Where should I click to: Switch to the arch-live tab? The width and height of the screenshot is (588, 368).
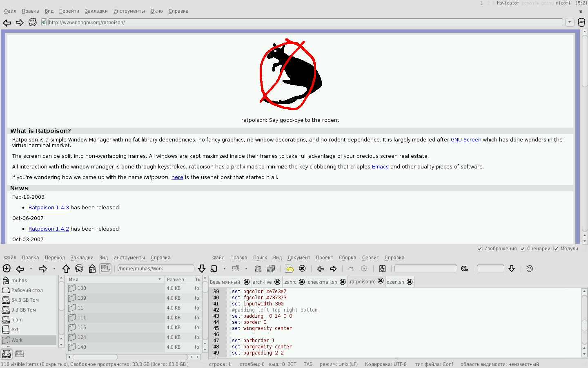[x=262, y=282]
